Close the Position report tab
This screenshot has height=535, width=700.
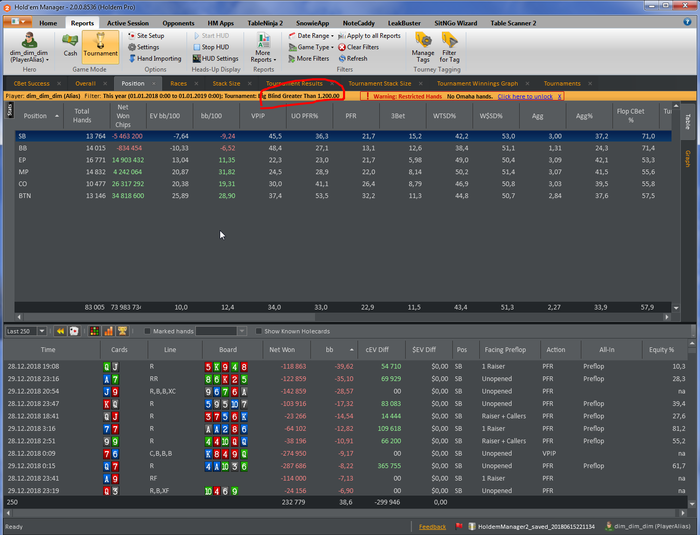point(154,84)
